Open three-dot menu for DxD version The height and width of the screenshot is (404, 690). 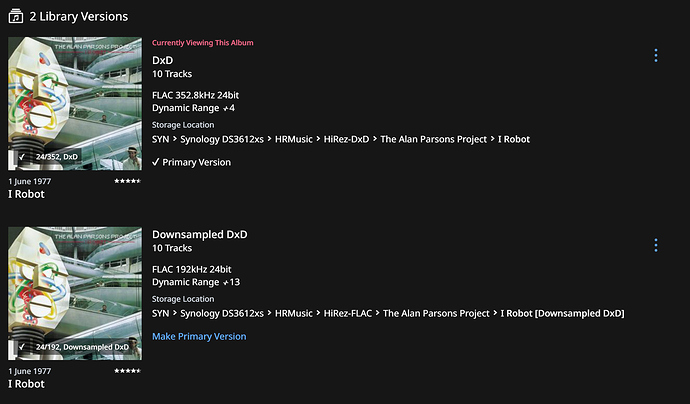click(656, 55)
